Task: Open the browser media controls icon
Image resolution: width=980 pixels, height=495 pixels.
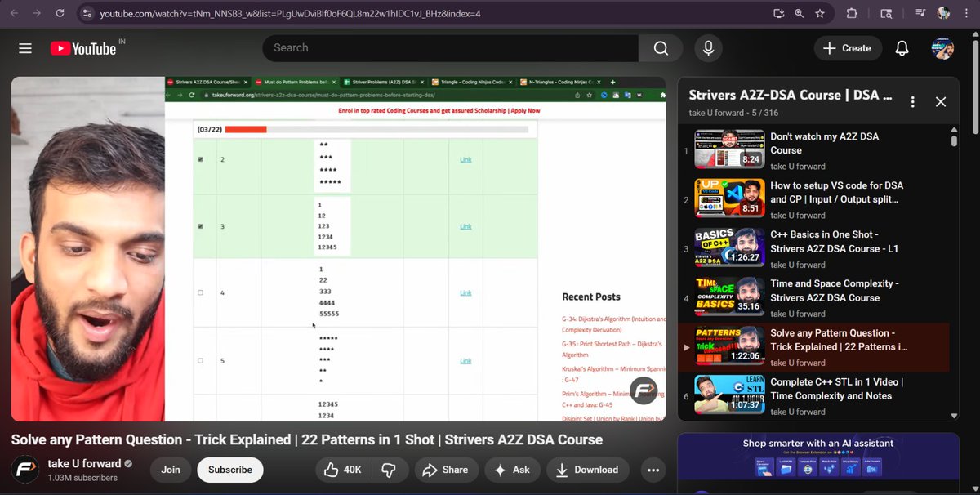Action: (921, 14)
